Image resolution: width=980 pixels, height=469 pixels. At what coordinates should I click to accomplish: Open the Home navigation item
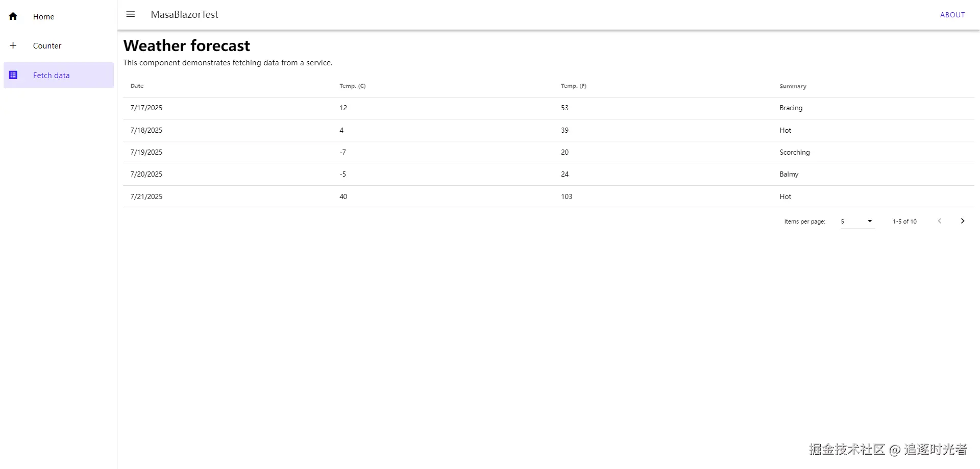point(43,17)
